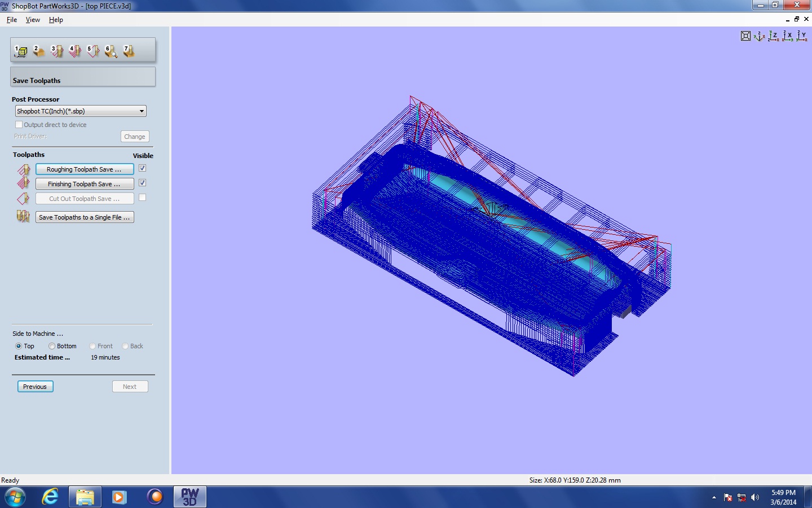Viewport: 812px width, 508px height.
Task: Open the orange orb taskbar application
Action: [x=155, y=497]
